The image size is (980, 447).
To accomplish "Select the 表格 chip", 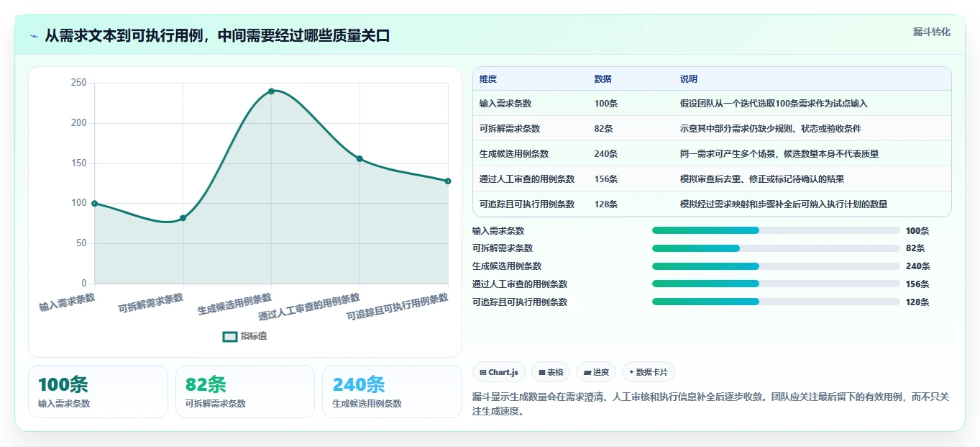I will click(551, 372).
